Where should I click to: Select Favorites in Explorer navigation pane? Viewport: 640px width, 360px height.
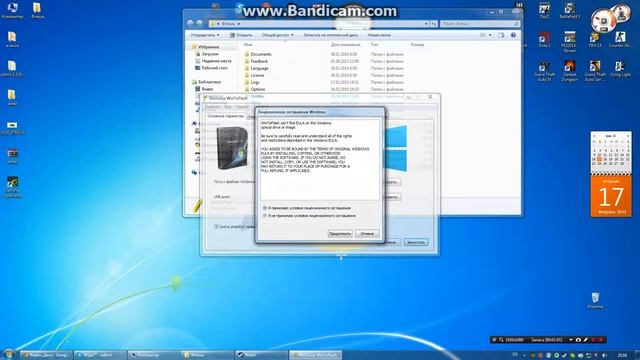click(x=208, y=47)
